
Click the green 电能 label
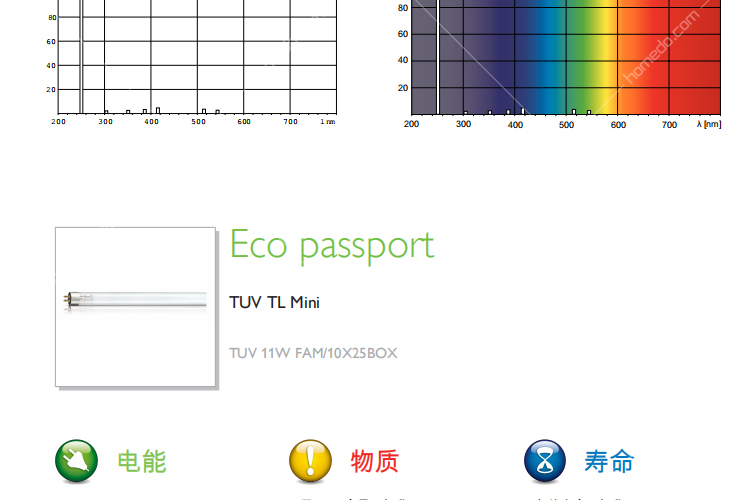(x=142, y=461)
